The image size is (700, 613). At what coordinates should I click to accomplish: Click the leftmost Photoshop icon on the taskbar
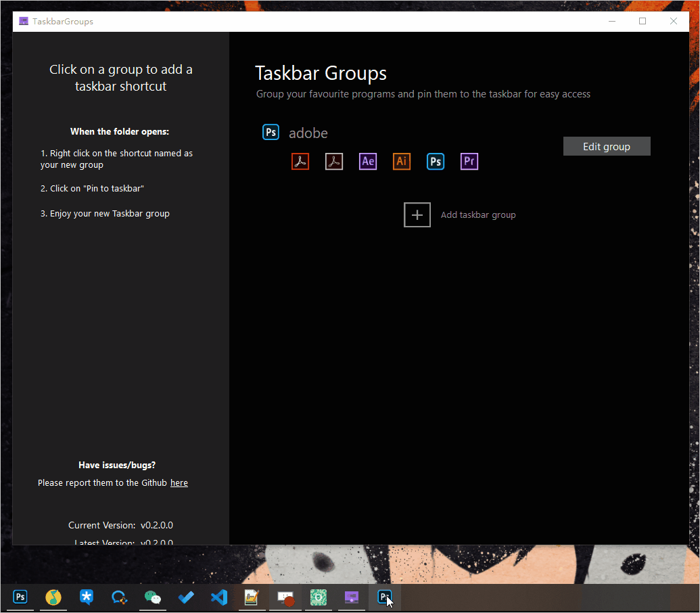[20, 597]
